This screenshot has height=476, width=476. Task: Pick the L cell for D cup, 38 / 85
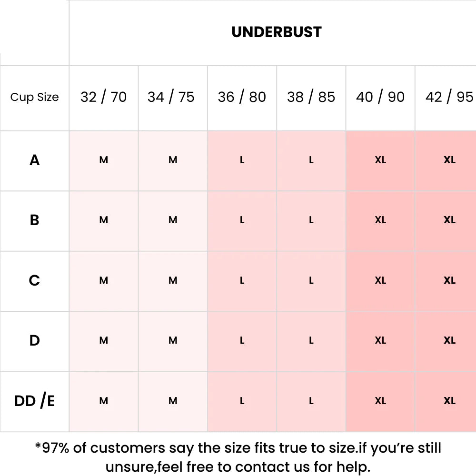pyautogui.click(x=311, y=341)
